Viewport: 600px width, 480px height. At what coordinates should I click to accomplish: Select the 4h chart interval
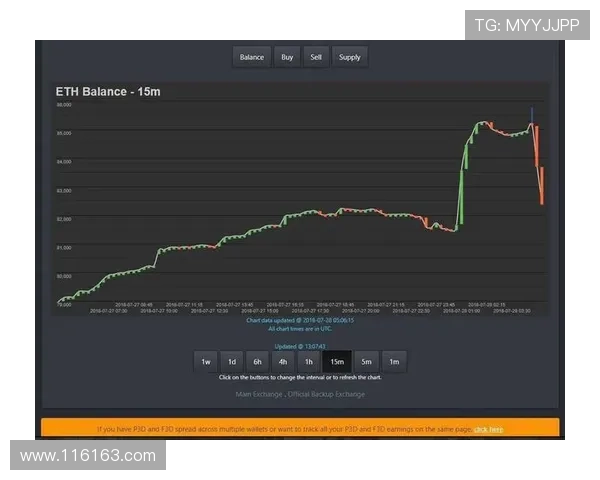click(284, 362)
